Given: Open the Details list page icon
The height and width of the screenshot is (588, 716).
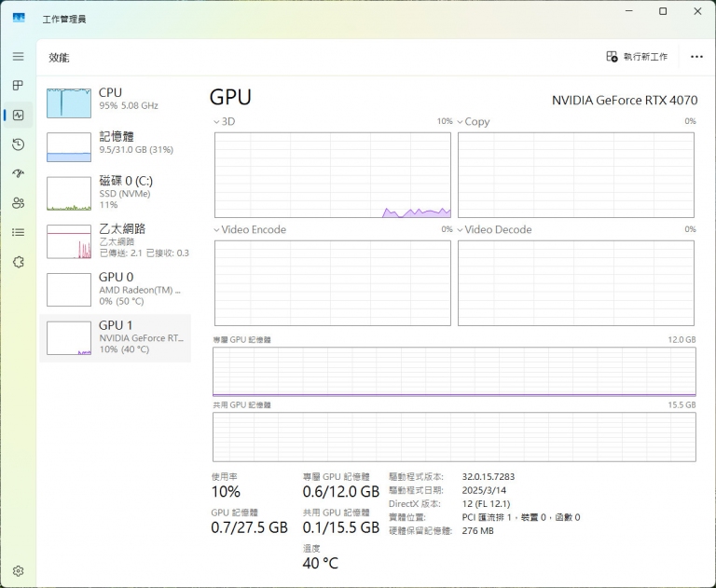Looking at the screenshot, I should (x=18, y=232).
